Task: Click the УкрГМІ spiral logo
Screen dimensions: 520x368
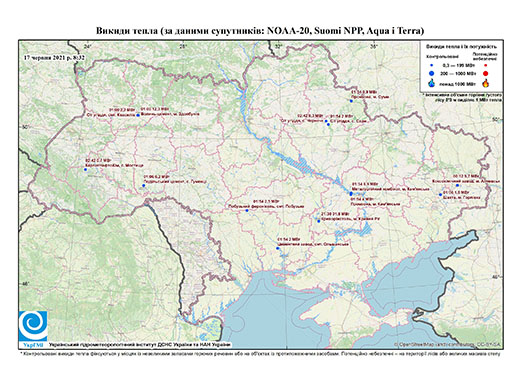Action: [x=33, y=326]
